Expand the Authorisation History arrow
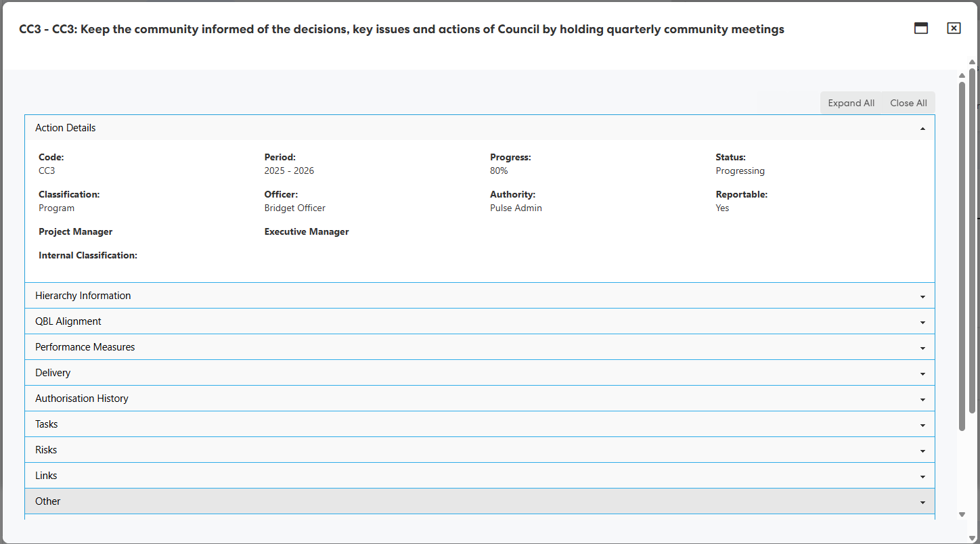This screenshot has height=544, width=980. (922, 399)
